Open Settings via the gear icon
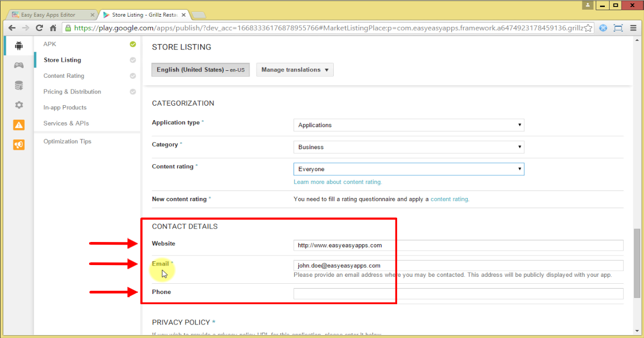This screenshot has width=644, height=338. pyautogui.click(x=18, y=105)
